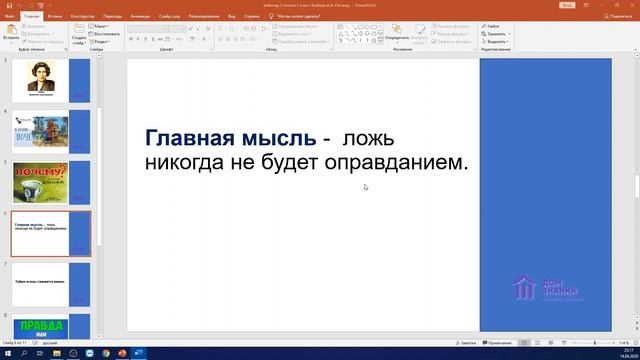Click the spell check icon in status bar
Image resolution: width=640 pixels, height=360 pixels.
pos(35,343)
